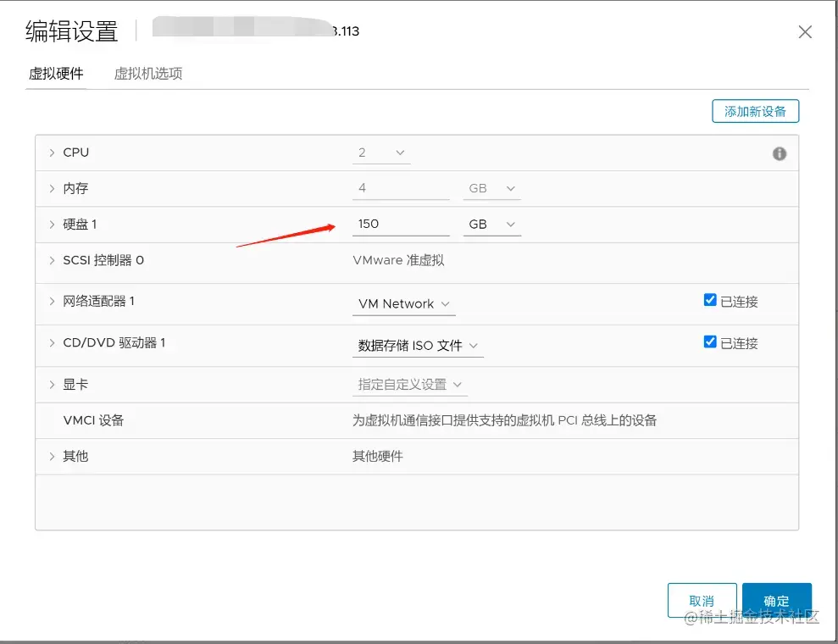Image resolution: width=838 pixels, height=644 pixels.
Task: Click the 内存 size field showing 4
Action: pos(401,189)
